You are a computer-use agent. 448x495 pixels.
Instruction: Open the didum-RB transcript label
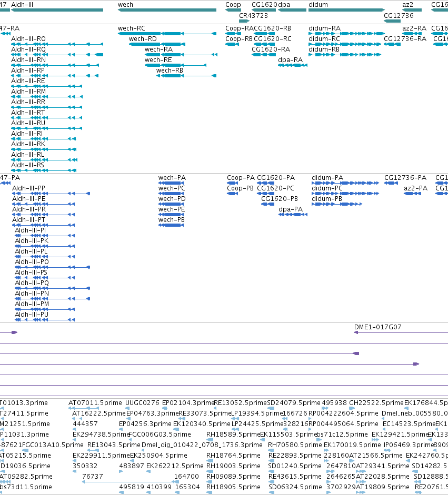[x=324, y=49]
